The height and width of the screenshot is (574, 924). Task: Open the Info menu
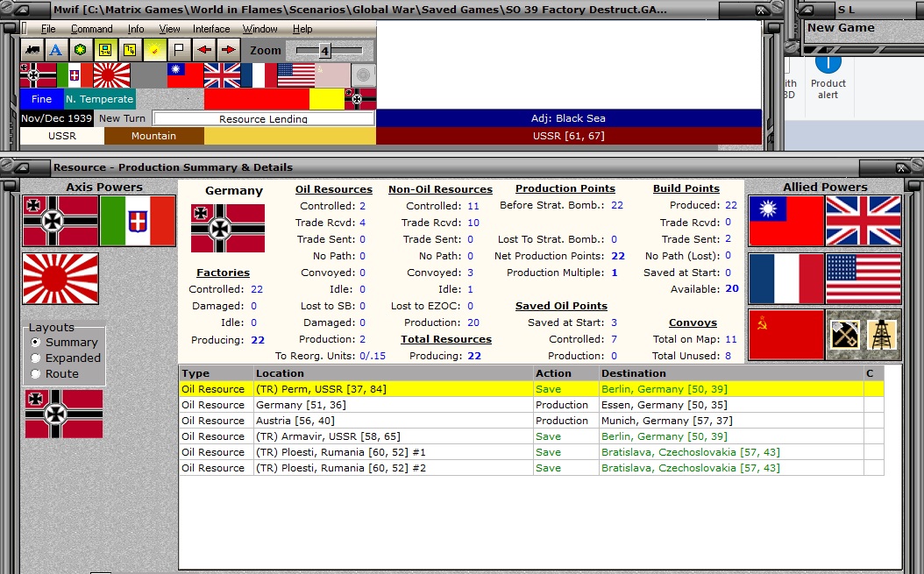point(136,29)
